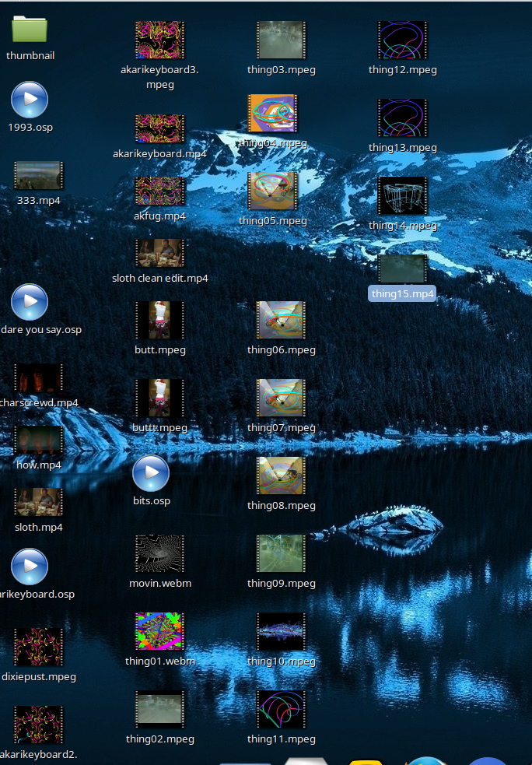
Task: Select the thing10.mpeg video thumbnail
Action: (x=282, y=631)
